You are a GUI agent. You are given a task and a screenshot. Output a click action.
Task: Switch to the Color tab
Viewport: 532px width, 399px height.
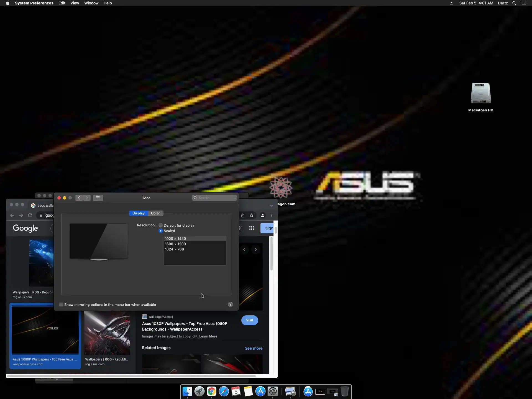(x=155, y=213)
